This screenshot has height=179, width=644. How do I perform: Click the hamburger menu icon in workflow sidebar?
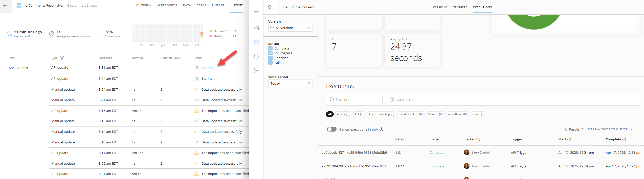[256, 11]
